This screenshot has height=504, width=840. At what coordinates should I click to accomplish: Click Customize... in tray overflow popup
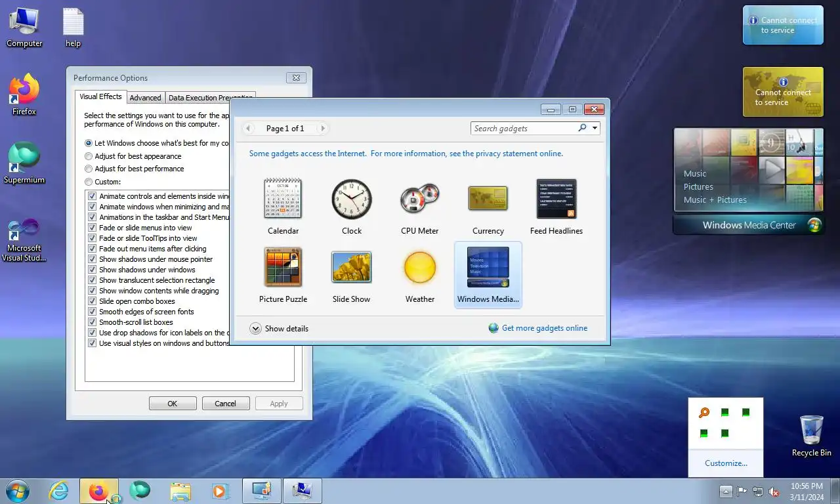[x=726, y=463]
